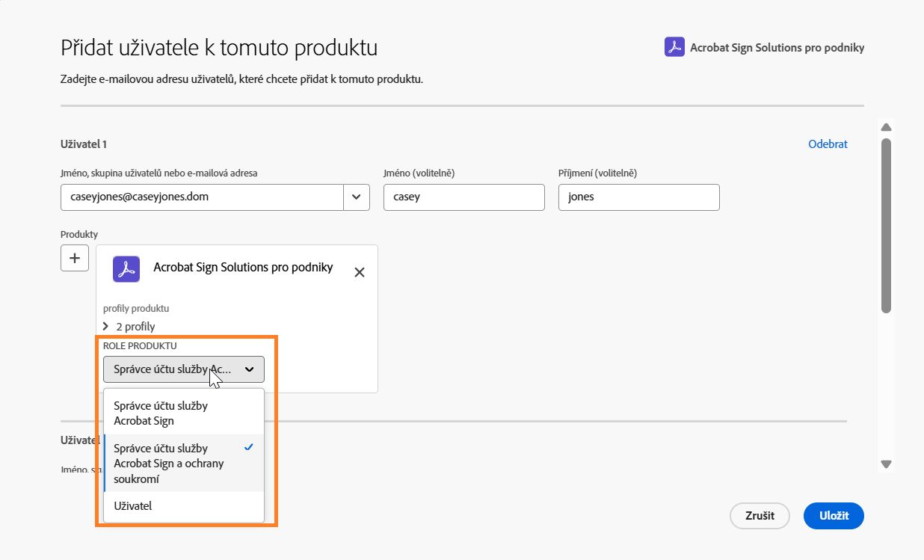Remove the Acrobat Sign product using the X
This screenshot has height=560, width=924.
tap(359, 272)
